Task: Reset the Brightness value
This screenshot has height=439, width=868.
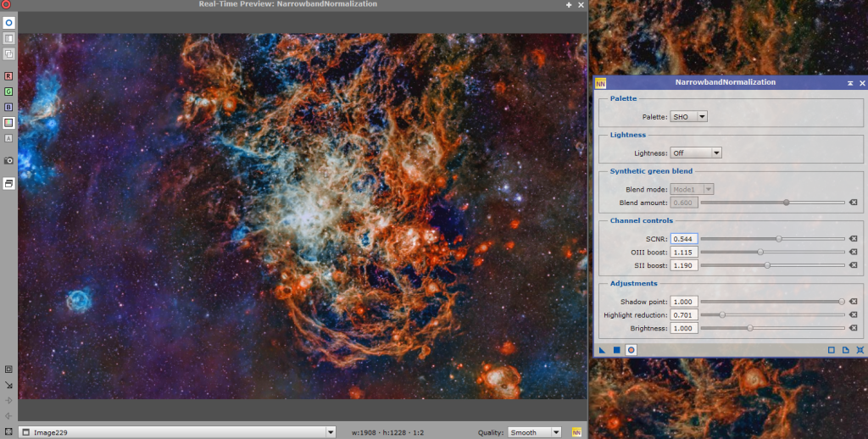Action: pyautogui.click(x=853, y=328)
